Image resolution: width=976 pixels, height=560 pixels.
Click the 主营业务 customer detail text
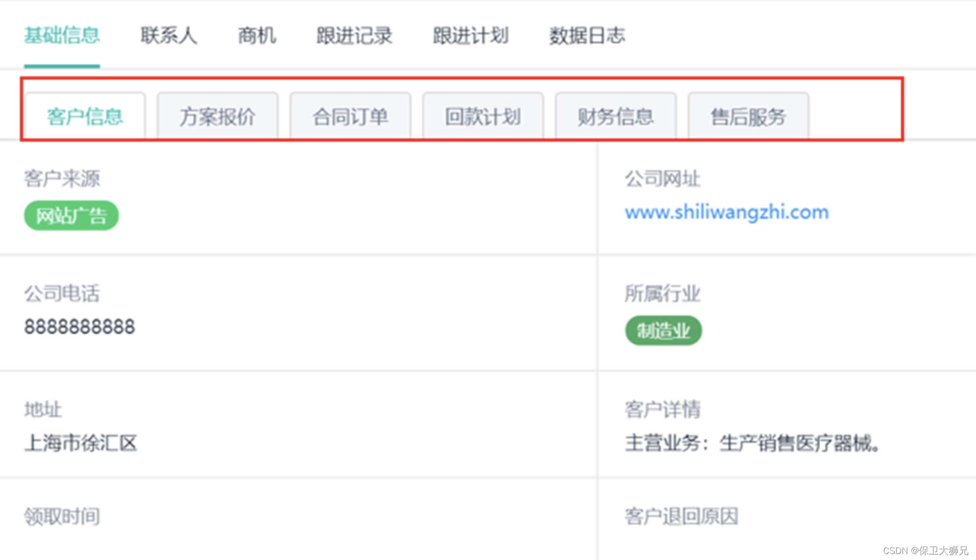[752, 443]
